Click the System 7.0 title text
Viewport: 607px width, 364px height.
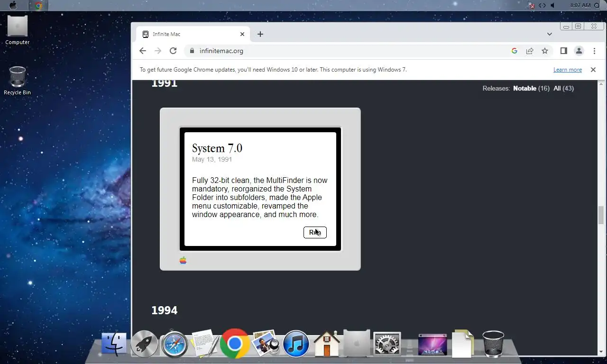217,148
